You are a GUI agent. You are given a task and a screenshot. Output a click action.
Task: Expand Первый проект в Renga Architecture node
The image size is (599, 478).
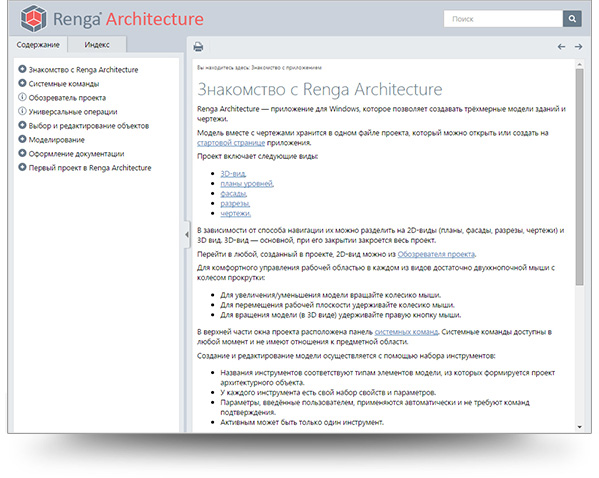22,167
